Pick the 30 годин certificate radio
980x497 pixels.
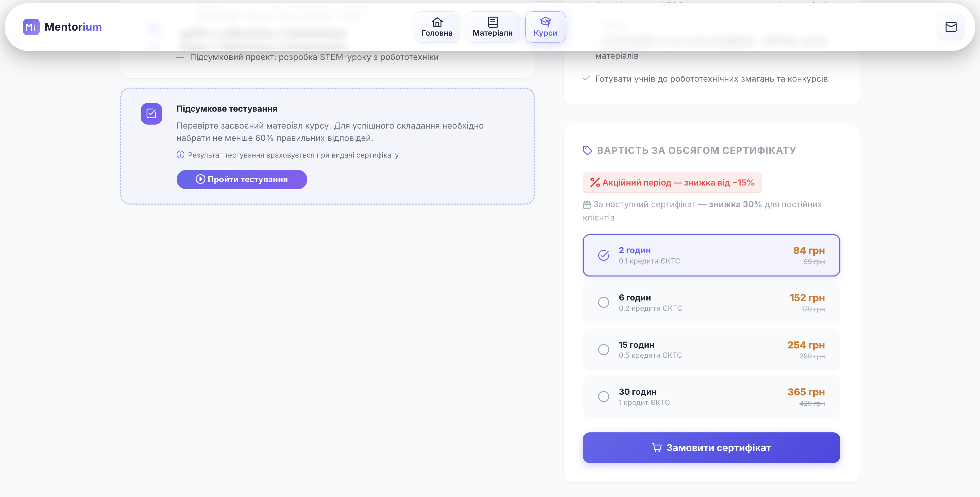point(603,397)
